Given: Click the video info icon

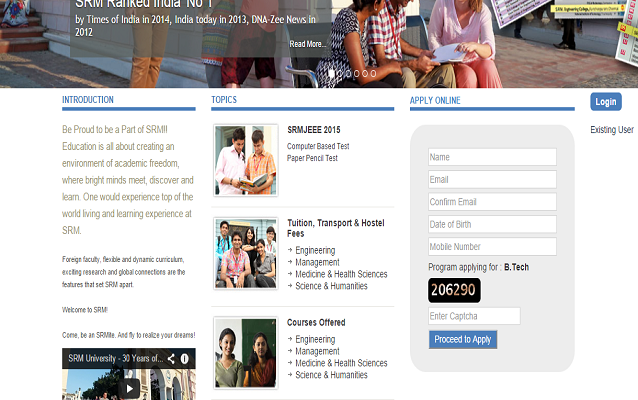Looking at the screenshot, I should 185,358.
